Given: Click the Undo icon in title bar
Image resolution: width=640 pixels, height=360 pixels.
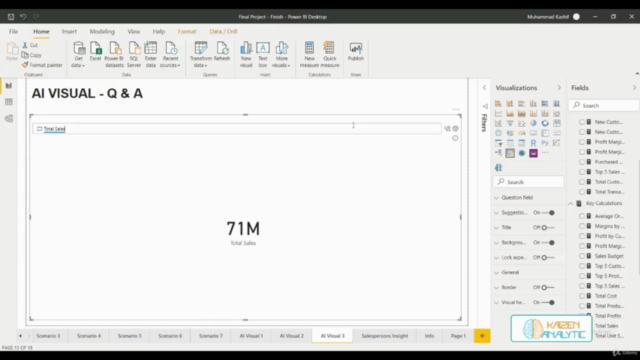Looking at the screenshot, I should tap(23, 17).
